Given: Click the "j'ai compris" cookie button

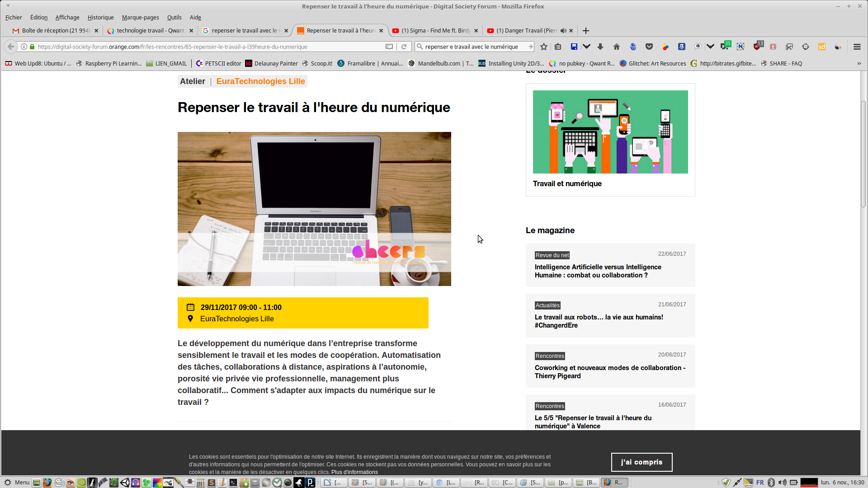Looking at the screenshot, I should coord(642,462).
